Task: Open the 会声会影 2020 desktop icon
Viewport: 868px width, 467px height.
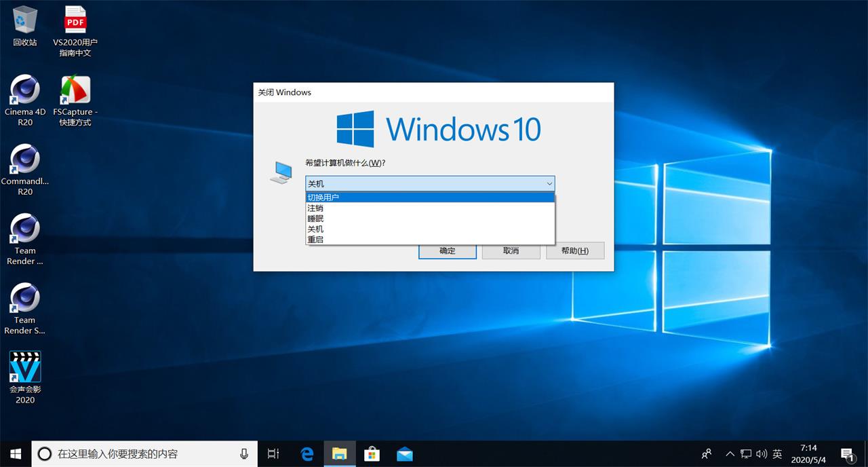Action: click(x=25, y=367)
